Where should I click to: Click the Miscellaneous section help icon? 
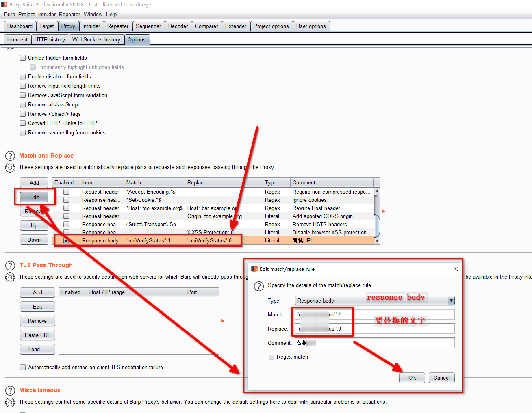10,391
